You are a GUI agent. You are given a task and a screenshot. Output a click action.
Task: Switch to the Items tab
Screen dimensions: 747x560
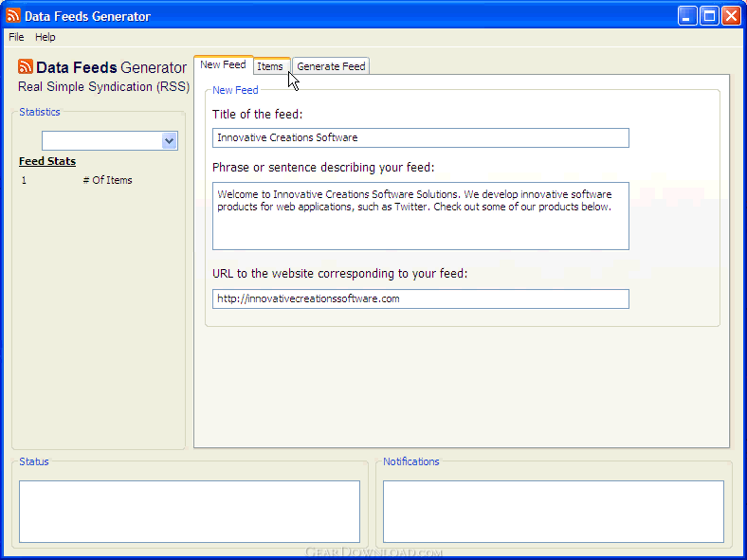tap(270, 66)
